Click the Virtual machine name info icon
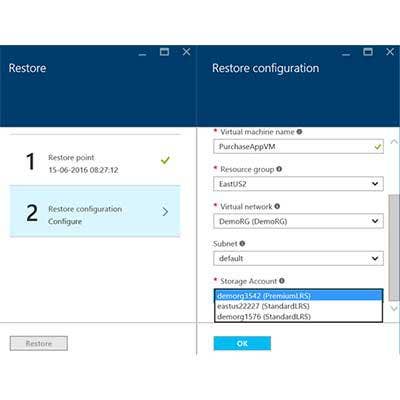The width and height of the screenshot is (400, 400). tap(299, 132)
